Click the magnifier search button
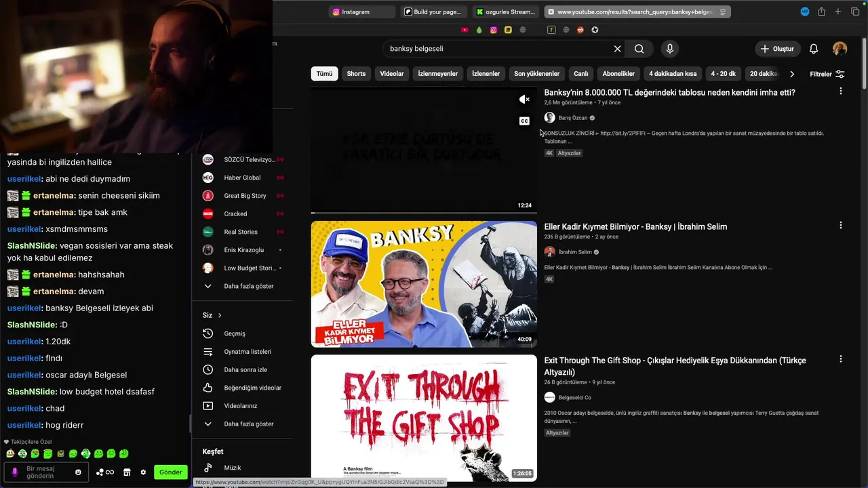The image size is (868, 488). tap(639, 49)
